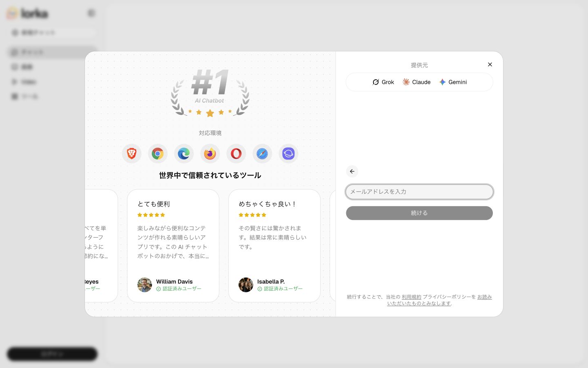Select the Video item in the sidebar
The width and height of the screenshot is (588, 368).
[52, 82]
